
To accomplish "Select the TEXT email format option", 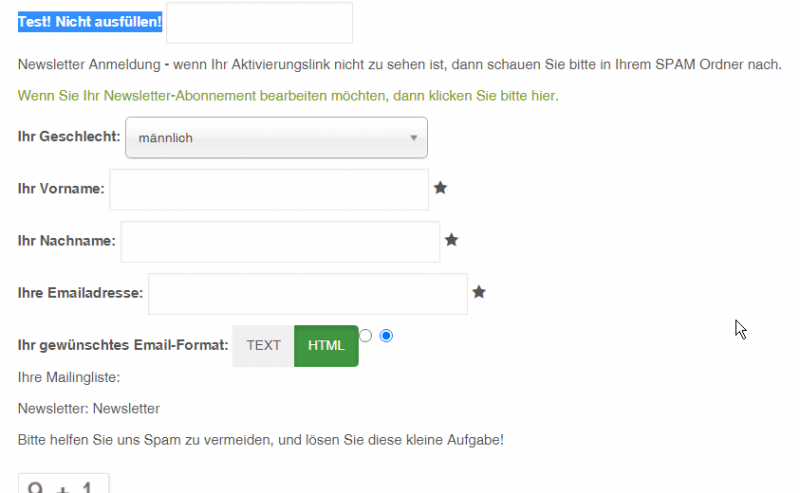I will pyautogui.click(x=263, y=346).
